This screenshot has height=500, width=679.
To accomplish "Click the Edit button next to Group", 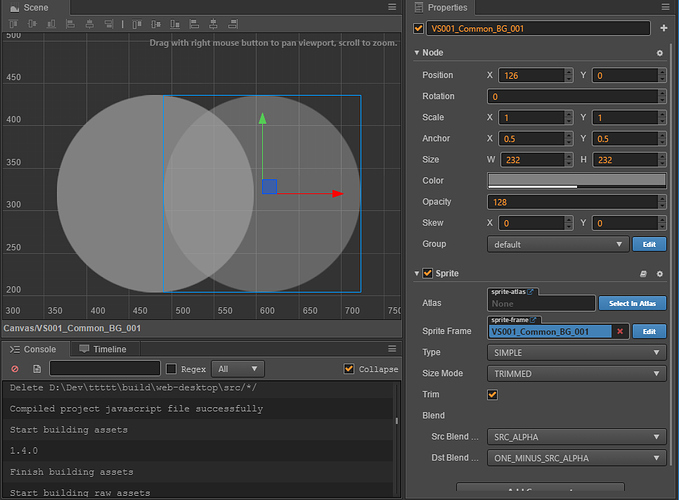I will click(x=648, y=244).
